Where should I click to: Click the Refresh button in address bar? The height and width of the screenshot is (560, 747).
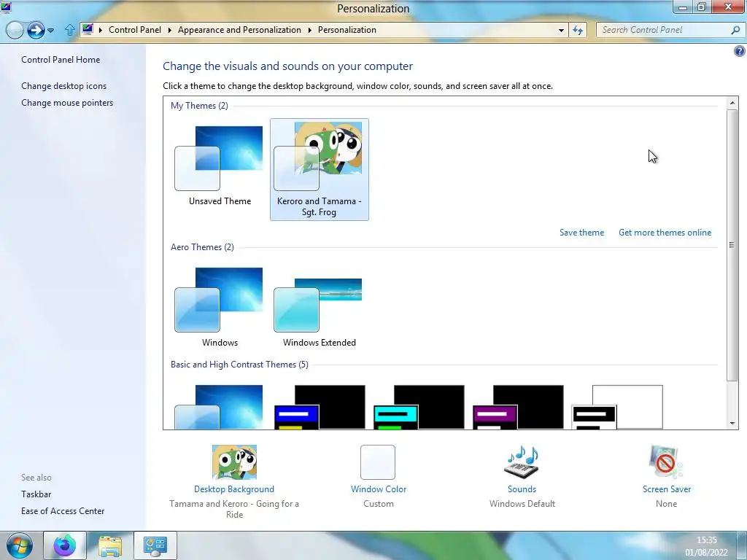pyautogui.click(x=578, y=30)
